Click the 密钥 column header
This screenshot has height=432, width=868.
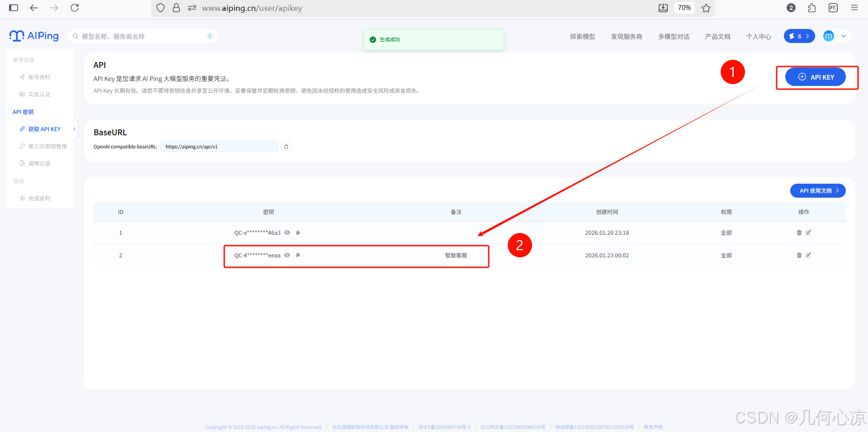[269, 212]
